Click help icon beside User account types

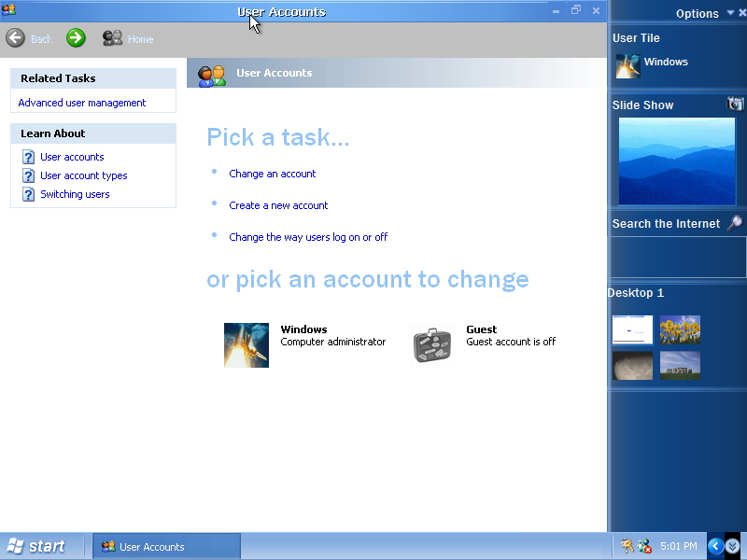(x=28, y=175)
